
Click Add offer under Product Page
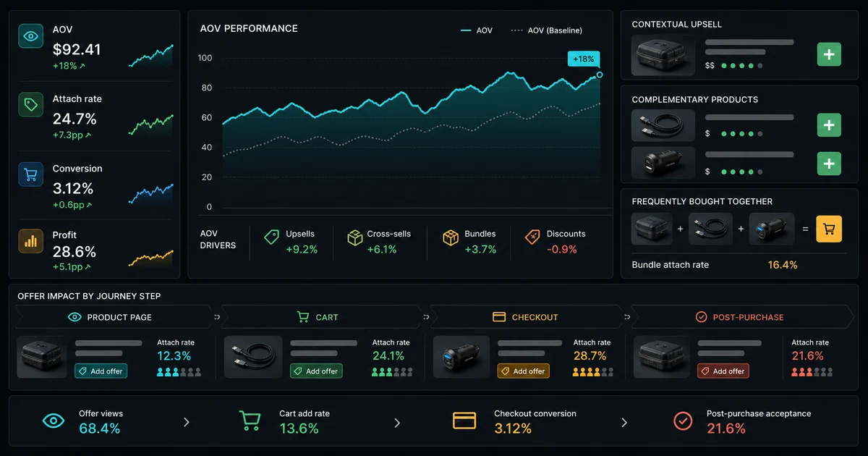(101, 371)
